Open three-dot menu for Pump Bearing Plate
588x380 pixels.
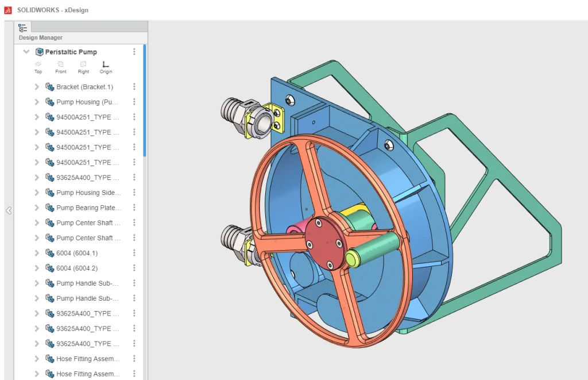[134, 208]
